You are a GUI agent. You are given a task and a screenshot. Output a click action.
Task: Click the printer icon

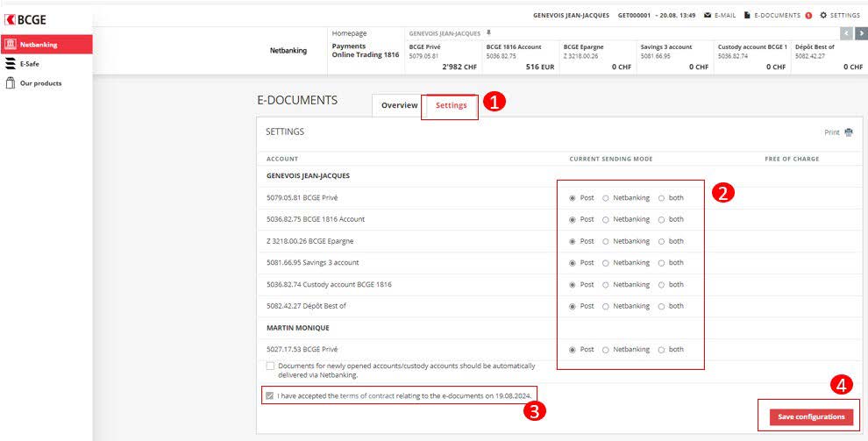(849, 132)
